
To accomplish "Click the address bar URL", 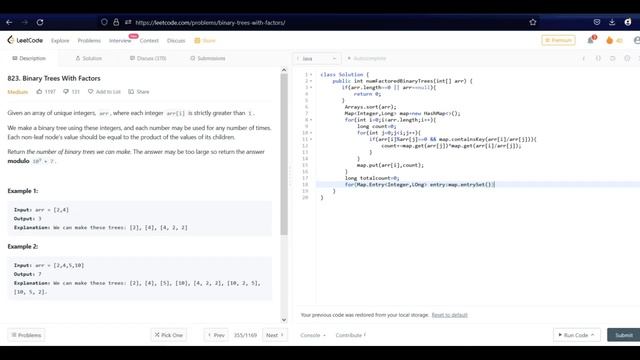I will 210,22.
